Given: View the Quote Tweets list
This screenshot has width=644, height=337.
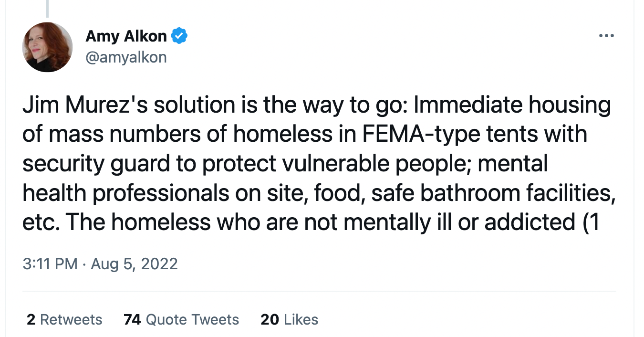Looking at the screenshot, I should coord(181,319).
